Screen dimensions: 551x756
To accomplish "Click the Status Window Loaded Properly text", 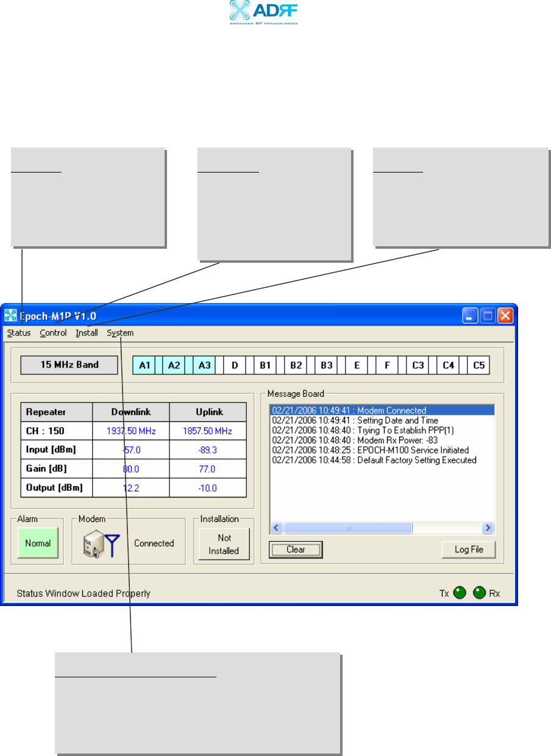I will click(83, 593).
